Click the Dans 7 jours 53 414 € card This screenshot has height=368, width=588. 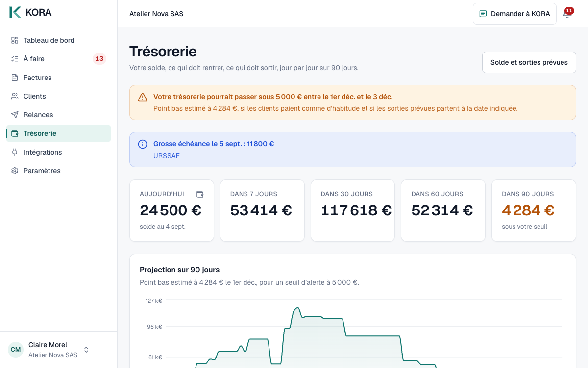pyautogui.click(x=262, y=210)
